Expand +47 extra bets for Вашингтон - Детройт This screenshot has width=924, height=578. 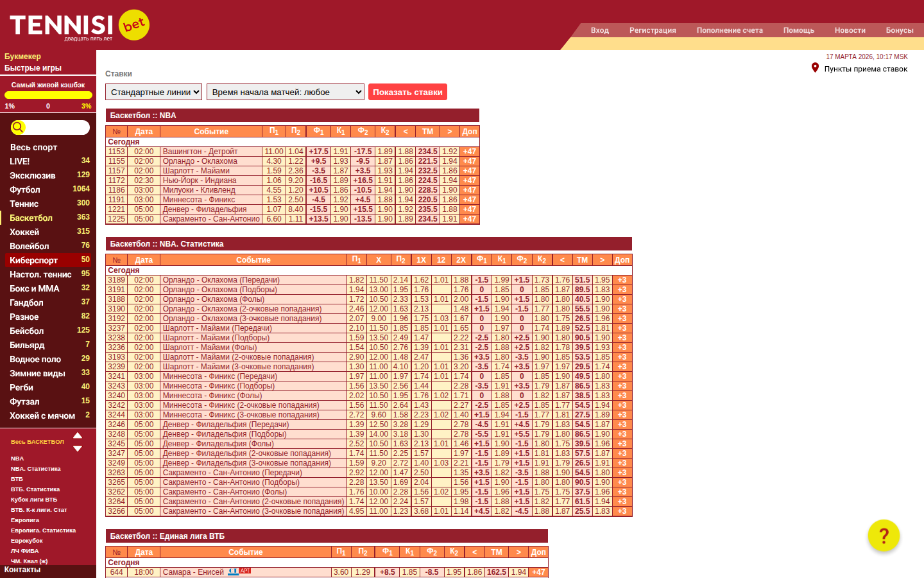(x=470, y=152)
